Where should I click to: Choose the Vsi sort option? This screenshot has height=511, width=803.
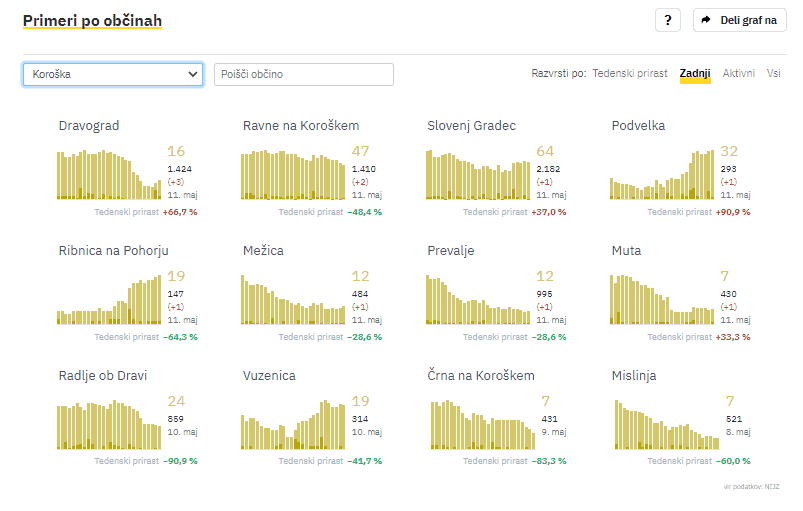click(x=774, y=73)
